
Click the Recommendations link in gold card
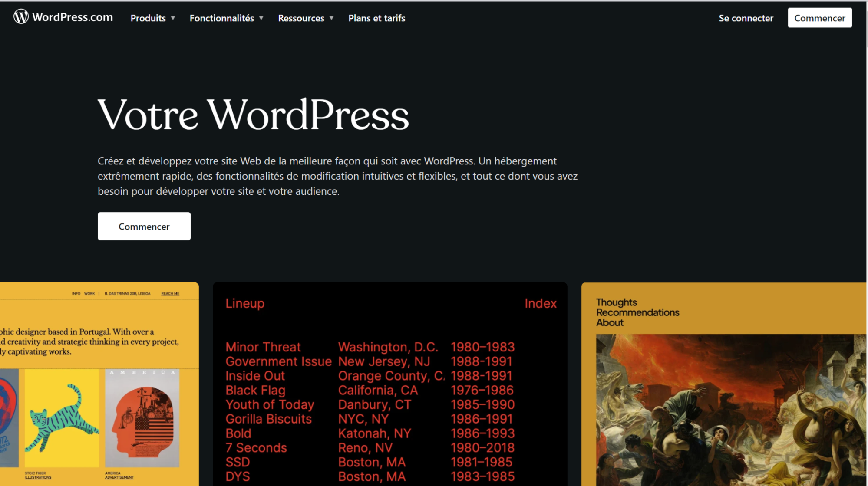[x=637, y=312]
